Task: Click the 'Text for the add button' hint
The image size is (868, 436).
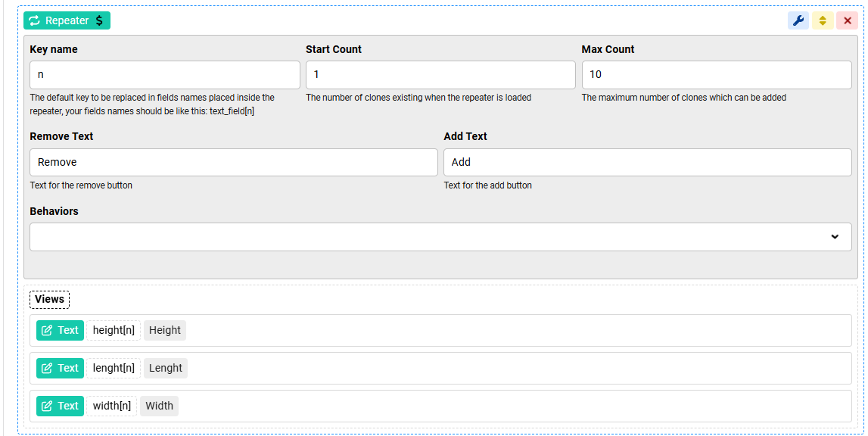Action: (x=487, y=185)
